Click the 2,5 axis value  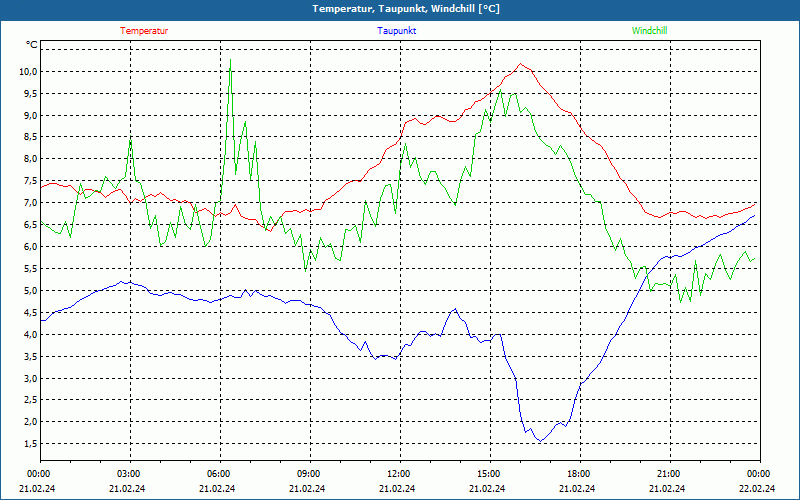pos(30,399)
